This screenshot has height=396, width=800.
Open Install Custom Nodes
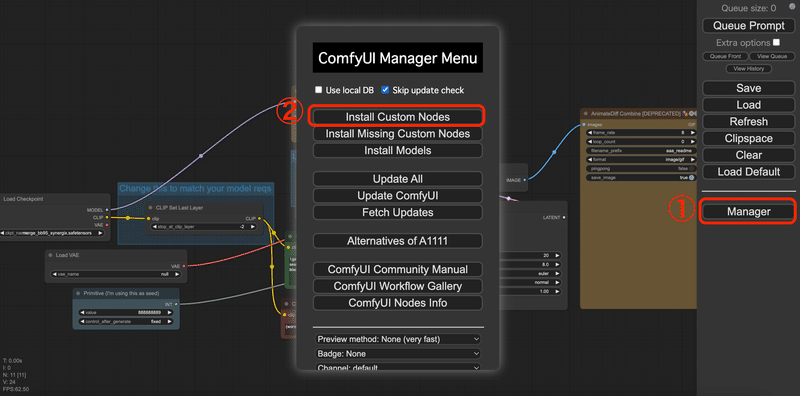click(397, 117)
